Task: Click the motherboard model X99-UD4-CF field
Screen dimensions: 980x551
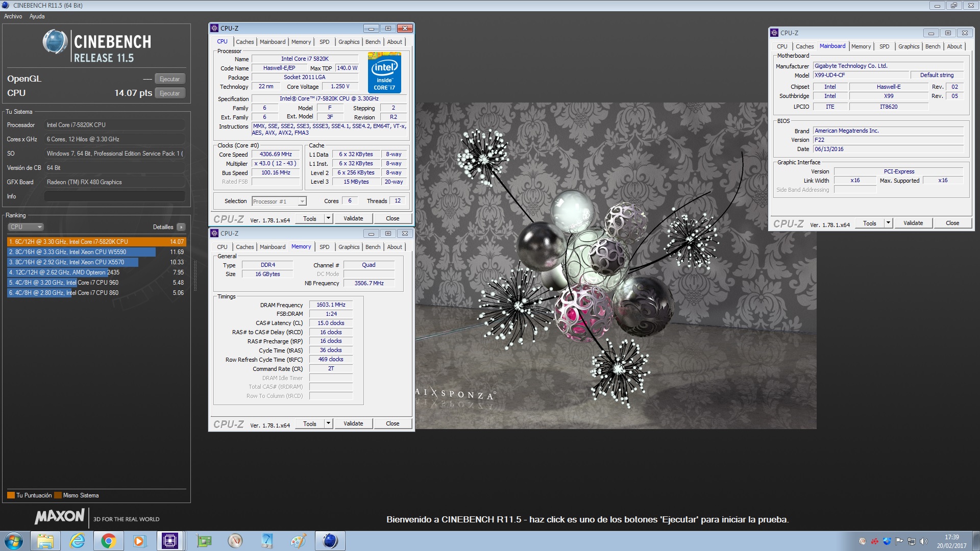Action: pyautogui.click(x=862, y=75)
